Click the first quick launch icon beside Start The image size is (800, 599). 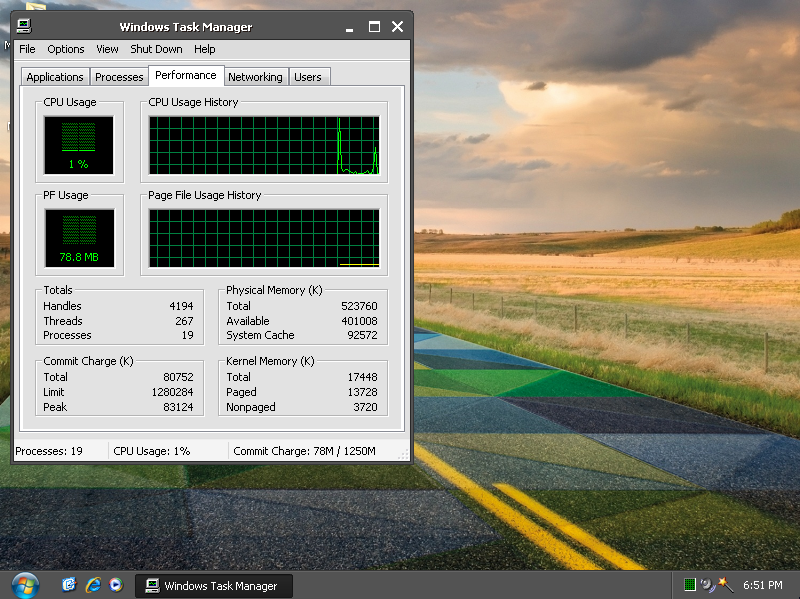[x=69, y=585]
